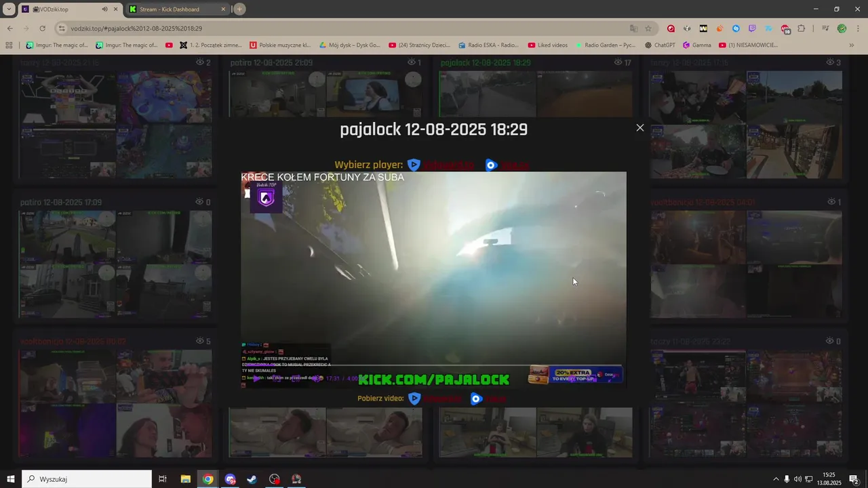This screenshot has height=488, width=868.
Task: Open the Chrome three-dot menu
Action: coord(857,28)
